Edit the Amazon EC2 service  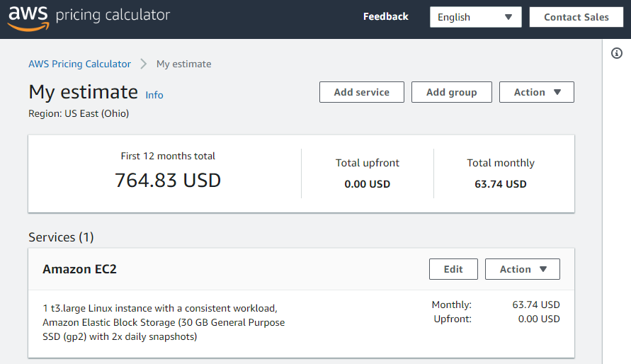[453, 269]
